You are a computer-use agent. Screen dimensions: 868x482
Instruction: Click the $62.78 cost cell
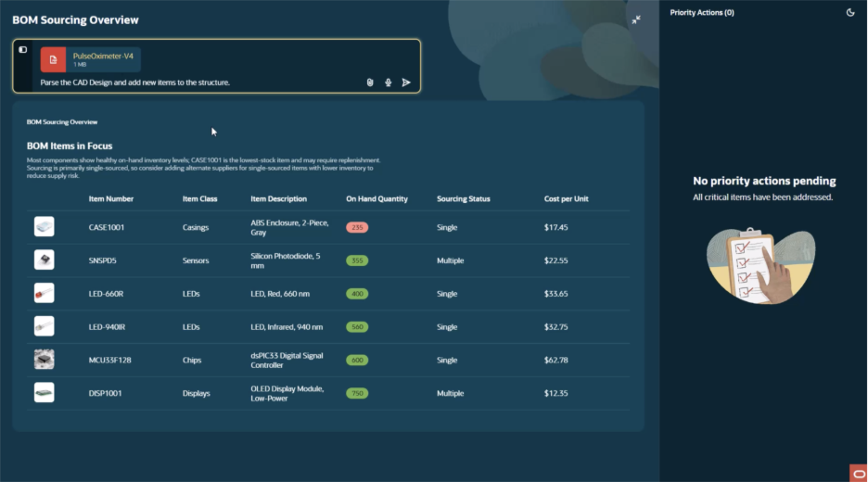555,361
